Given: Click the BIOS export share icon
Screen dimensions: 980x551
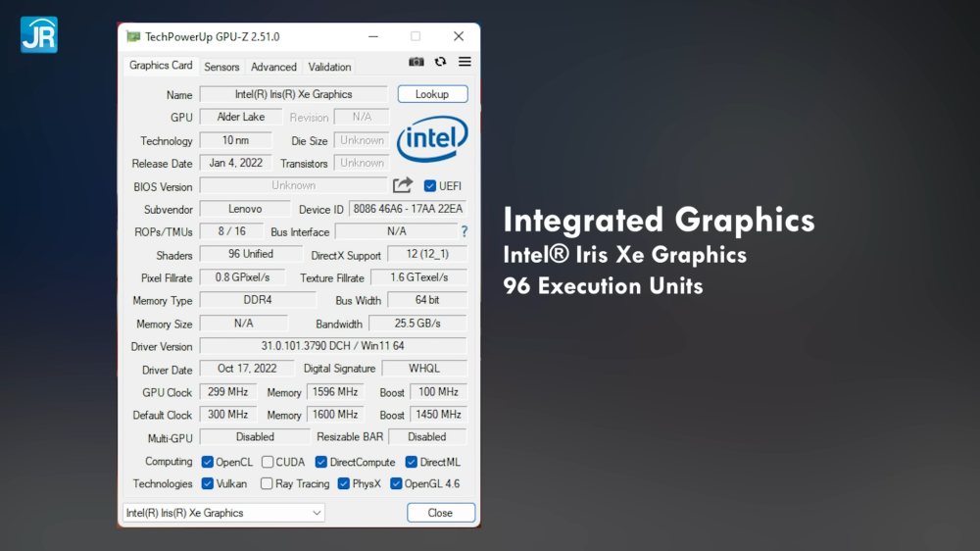Looking at the screenshot, I should coord(403,185).
